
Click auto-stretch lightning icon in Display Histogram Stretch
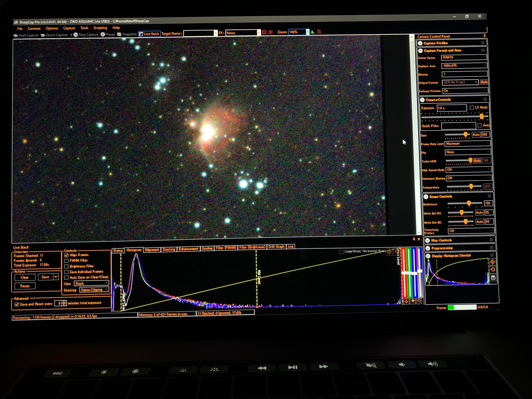[x=492, y=262]
